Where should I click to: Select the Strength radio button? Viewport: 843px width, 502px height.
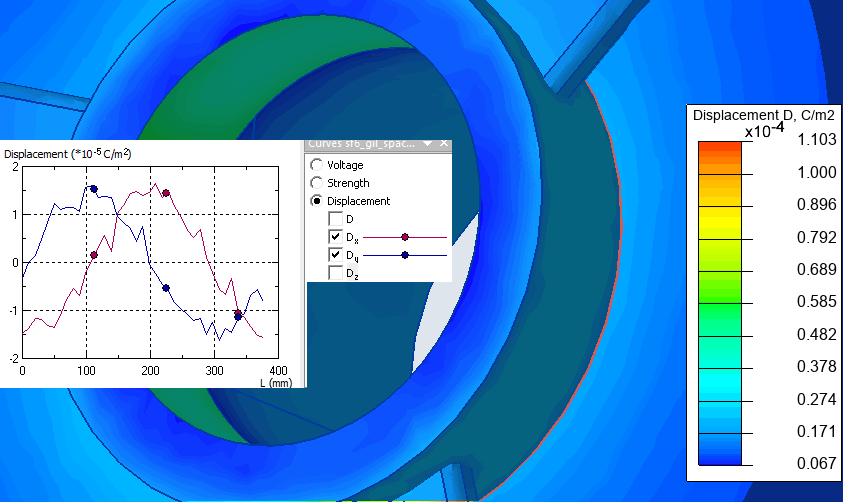pyautogui.click(x=317, y=183)
